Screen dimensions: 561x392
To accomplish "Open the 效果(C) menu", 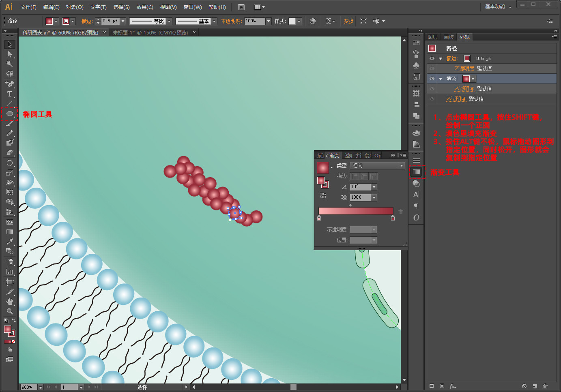I will (x=145, y=7).
